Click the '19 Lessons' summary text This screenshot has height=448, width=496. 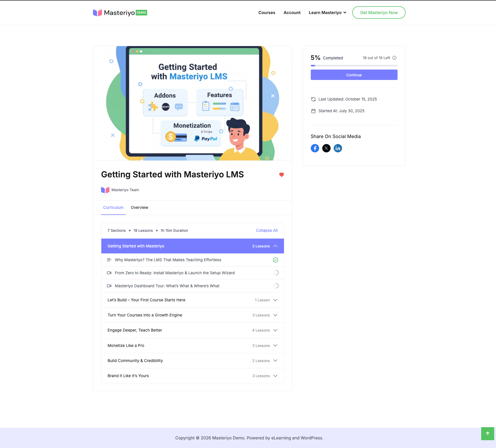click(x=143, y=231)
